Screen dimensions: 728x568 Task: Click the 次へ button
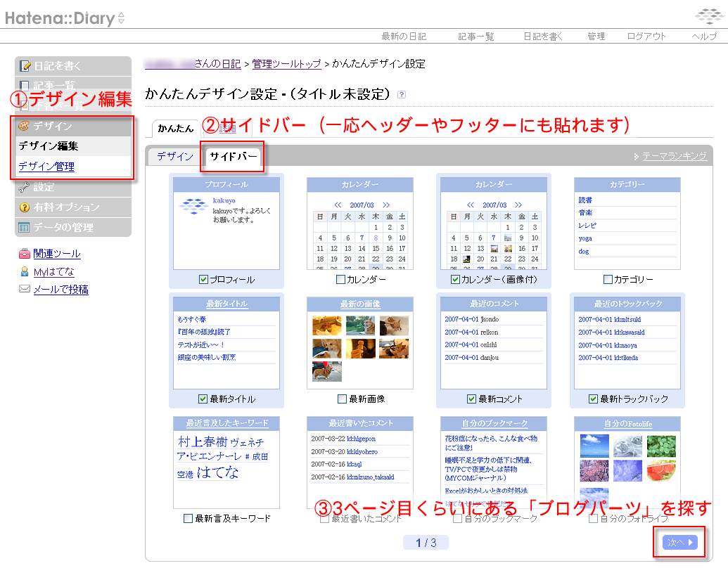pos(679,542)
